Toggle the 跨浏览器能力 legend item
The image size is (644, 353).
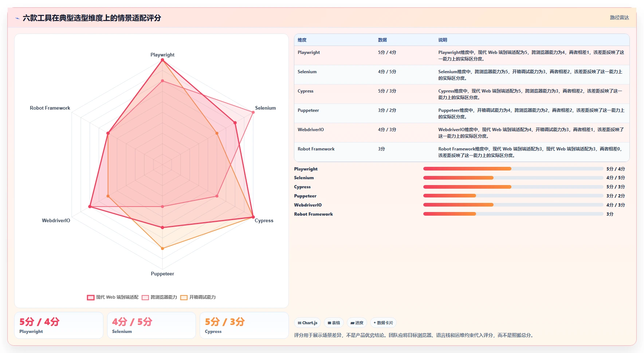[x=160, y=297]
